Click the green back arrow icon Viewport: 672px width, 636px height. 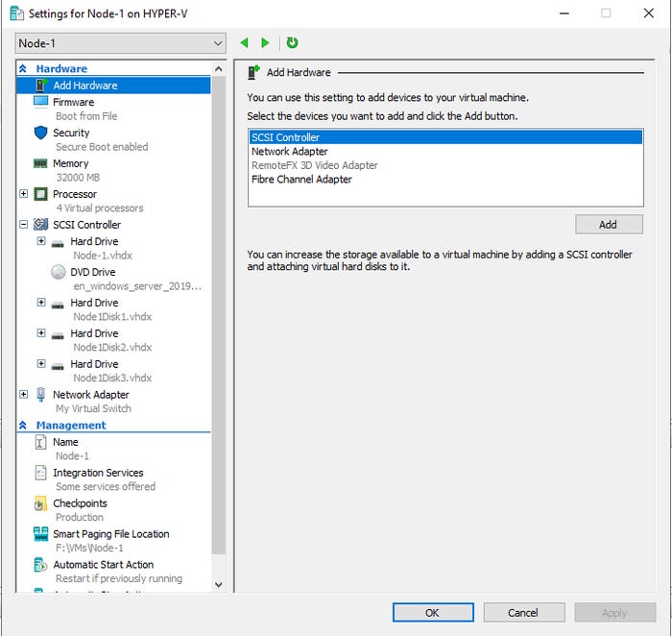(x=244, y=43)
